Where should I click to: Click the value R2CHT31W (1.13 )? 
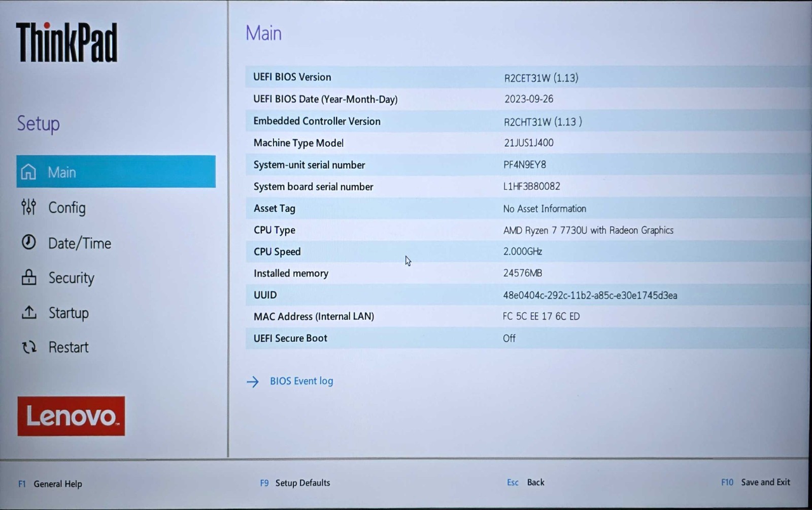coord(543,122)
